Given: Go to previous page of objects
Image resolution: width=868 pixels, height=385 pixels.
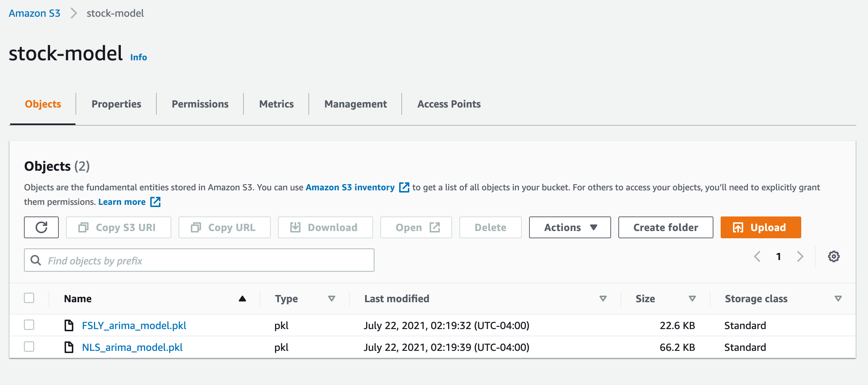Looking at the screenshot, I should 757,256.
